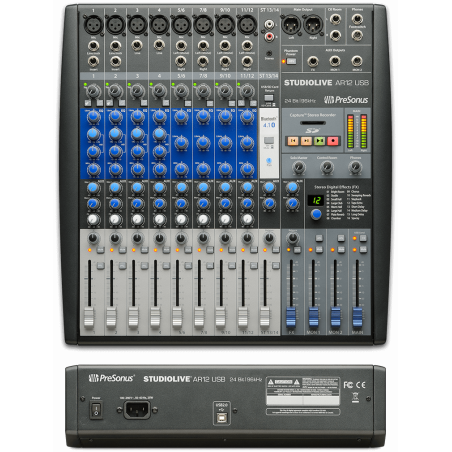Mute channel 1
The width and height of the screenshot is (452, 452).
[100, 250]
